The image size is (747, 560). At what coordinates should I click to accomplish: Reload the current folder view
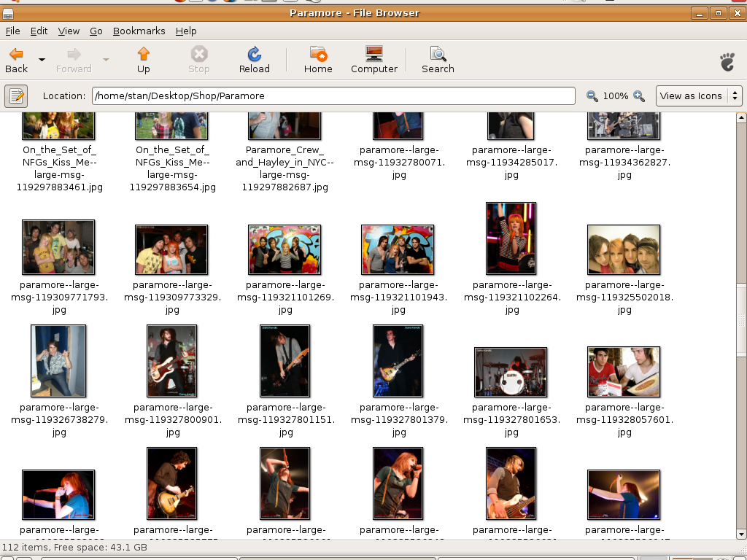pos(255,55)
